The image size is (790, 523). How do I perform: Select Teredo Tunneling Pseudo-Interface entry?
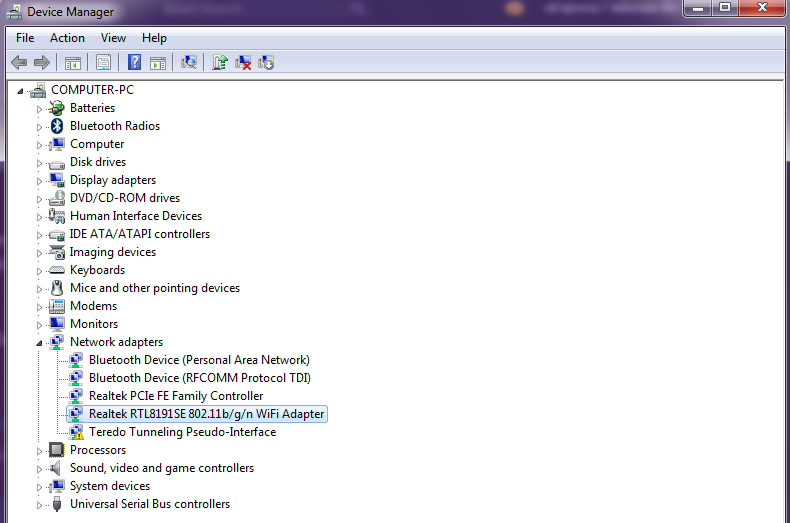point(182,432)
